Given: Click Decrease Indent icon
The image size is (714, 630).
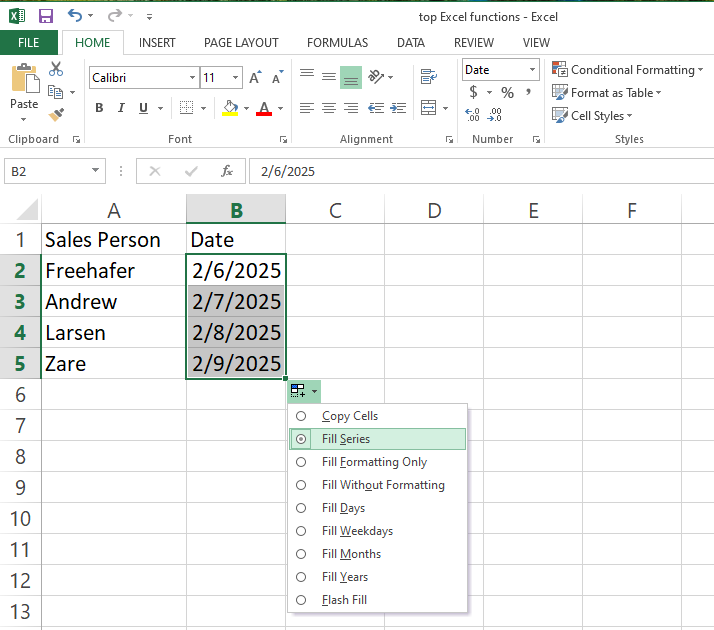Looking at the screenshot, I should (x=376, y=108).
